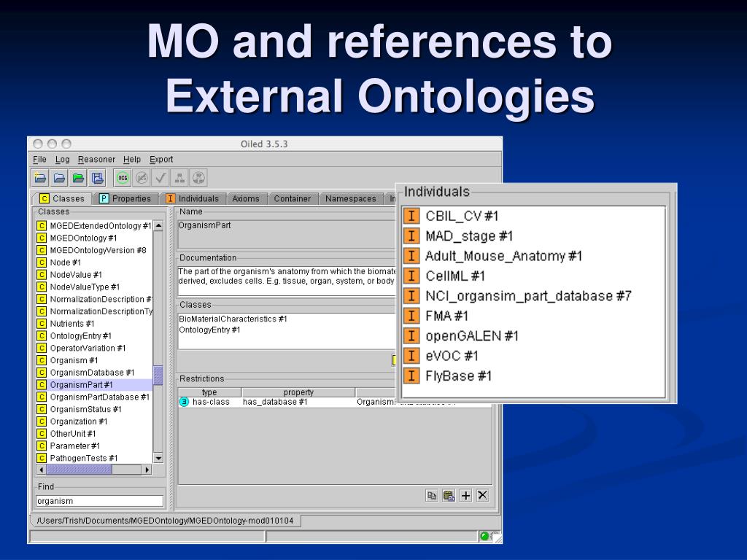
Task: Click the existential icon beside has-class
Action: point(184,402)
